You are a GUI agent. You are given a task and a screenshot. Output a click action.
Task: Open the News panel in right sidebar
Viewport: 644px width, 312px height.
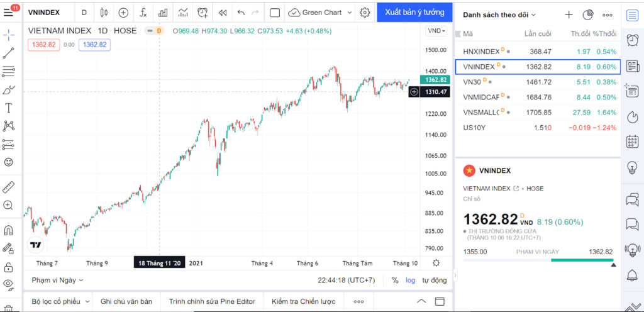(632, 65)
